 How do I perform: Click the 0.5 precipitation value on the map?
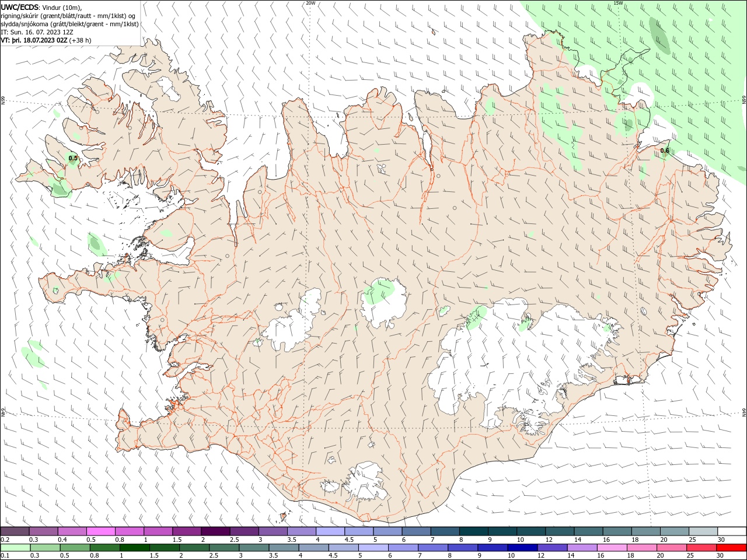tap(73, 158)
